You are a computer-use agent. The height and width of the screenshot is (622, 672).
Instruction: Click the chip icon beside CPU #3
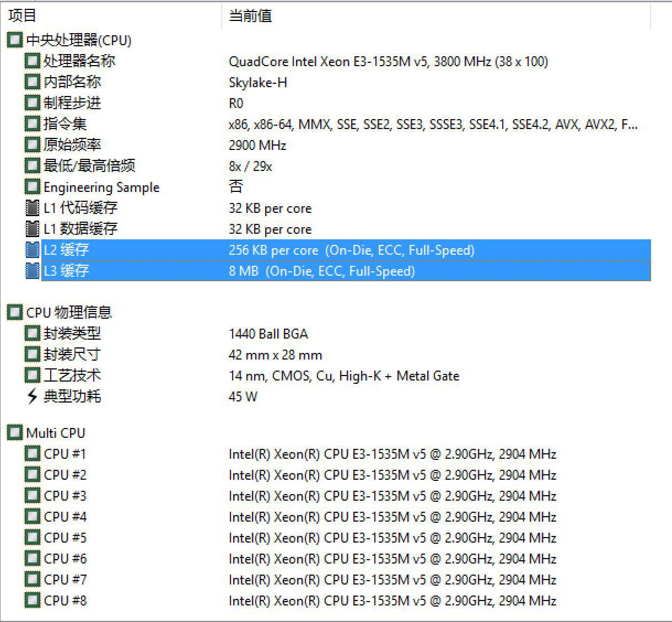[33, 495]
